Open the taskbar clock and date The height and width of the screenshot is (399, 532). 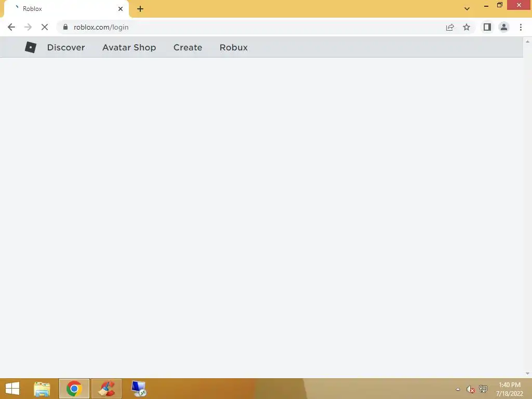point(510,389)
